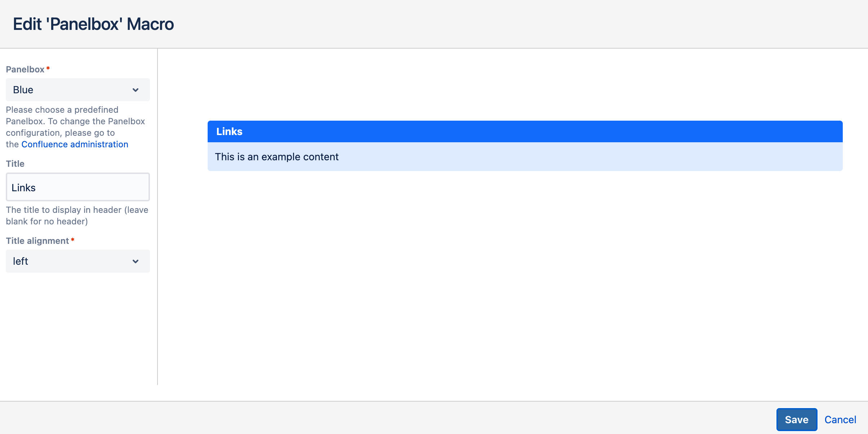Select the 'Blue' value text in Panelbox selector
868x434 pixels.
(x=23, y=90)
